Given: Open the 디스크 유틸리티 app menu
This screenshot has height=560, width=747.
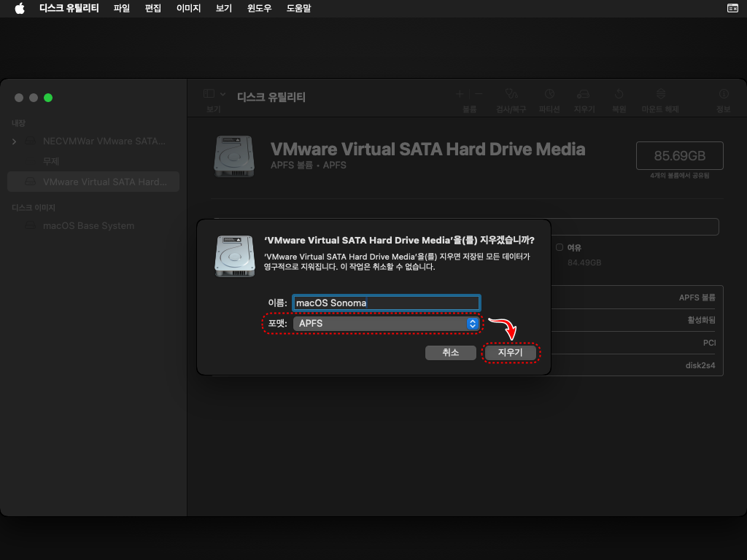Looking at the screenshot, I should pos(69,8).
